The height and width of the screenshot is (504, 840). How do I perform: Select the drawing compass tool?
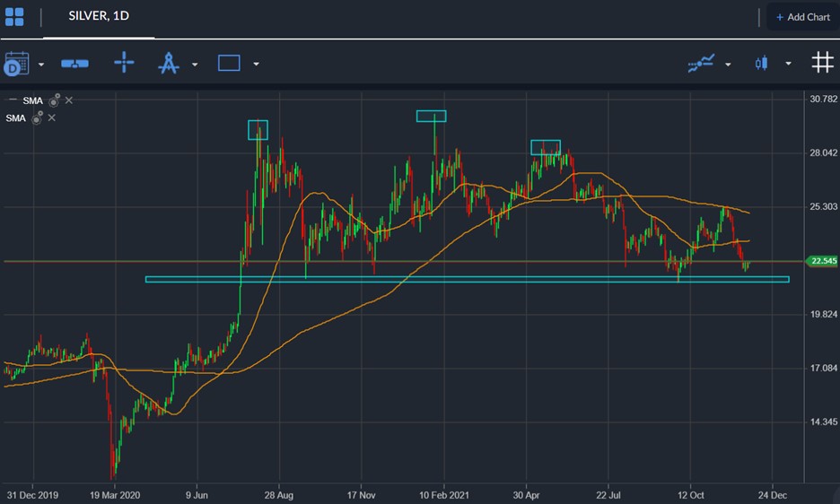tap(169, 63)
